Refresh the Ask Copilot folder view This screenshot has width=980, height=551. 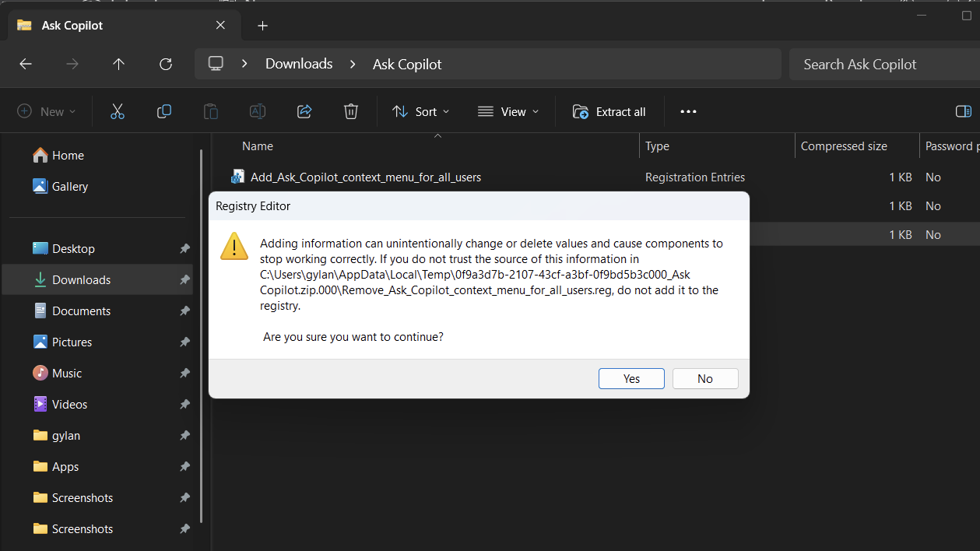[x=165, y=65]
